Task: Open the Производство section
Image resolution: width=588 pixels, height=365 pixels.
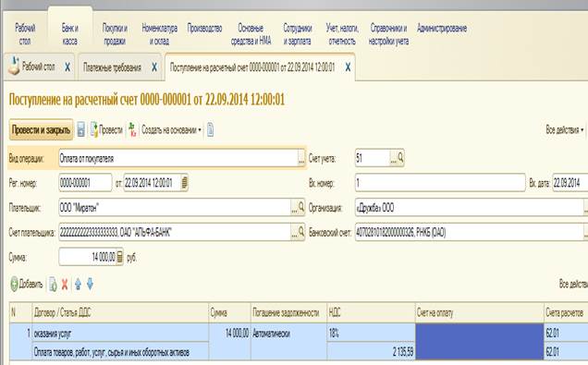Action: (204, 28)
